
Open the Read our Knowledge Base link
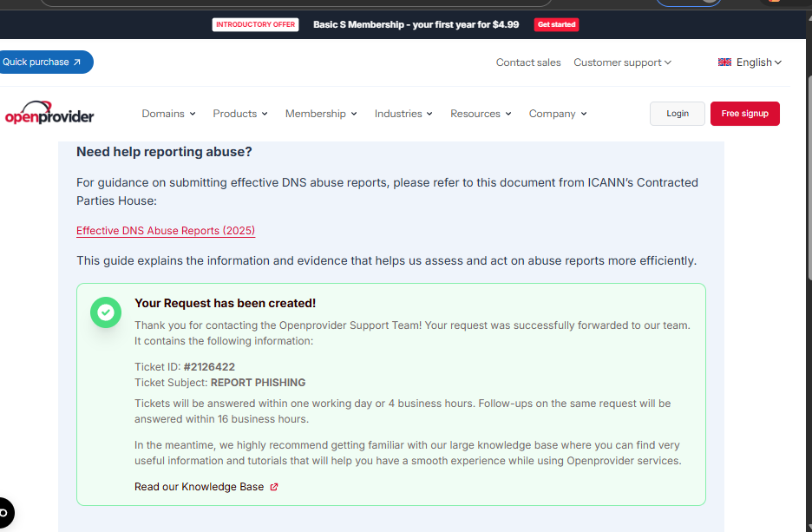(x=206, y=487)
